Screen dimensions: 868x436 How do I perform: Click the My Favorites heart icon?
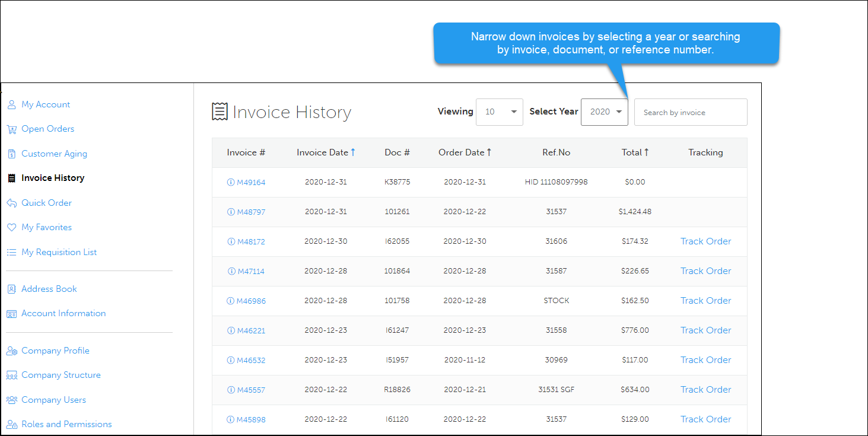[11, 228]
